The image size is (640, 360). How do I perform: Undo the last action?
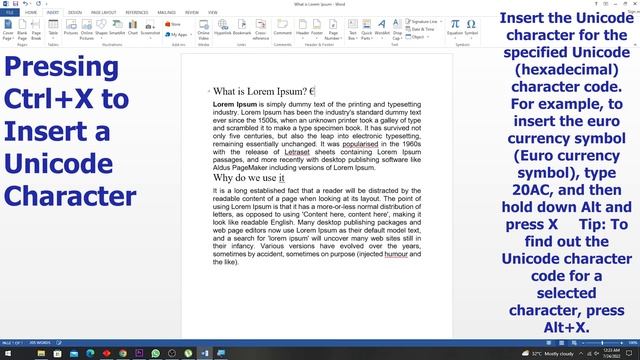point(25,4)
